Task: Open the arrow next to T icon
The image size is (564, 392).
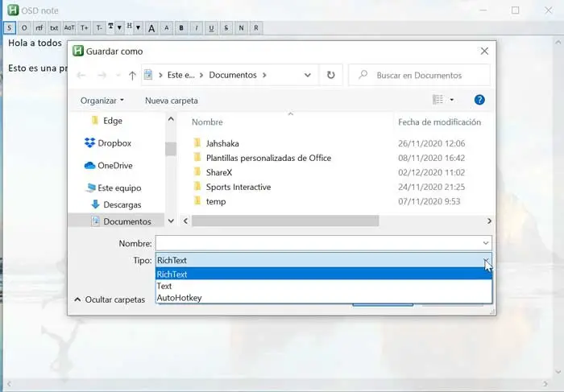Action: coord(119,27)
